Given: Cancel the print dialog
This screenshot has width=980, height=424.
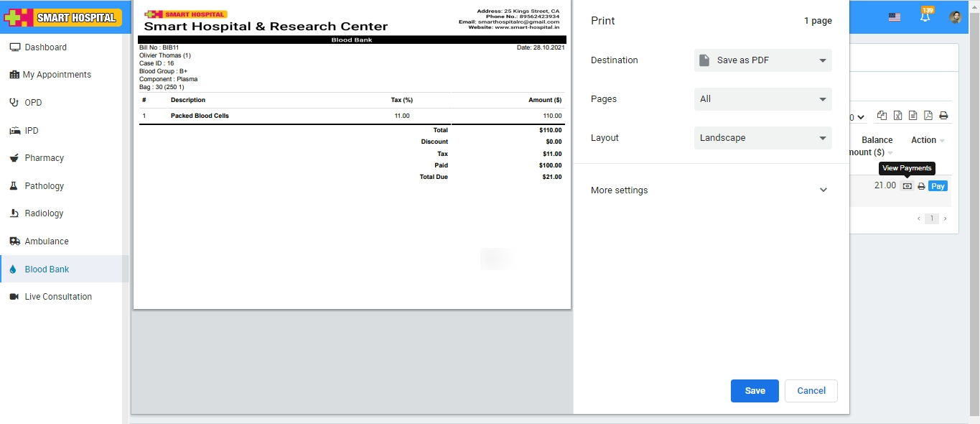Looking at the screenshot, I should [811, 391].
